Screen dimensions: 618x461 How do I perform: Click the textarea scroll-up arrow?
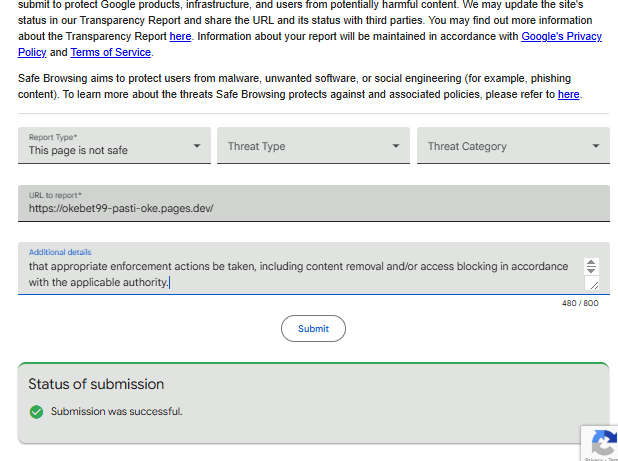pyautogui.click(x=591, y=262)
